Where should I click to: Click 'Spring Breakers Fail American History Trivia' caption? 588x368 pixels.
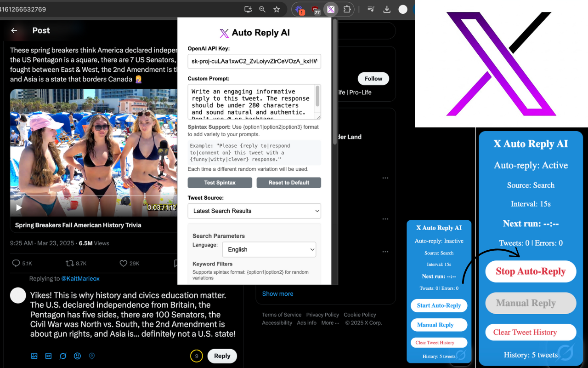tap(78, 225)
